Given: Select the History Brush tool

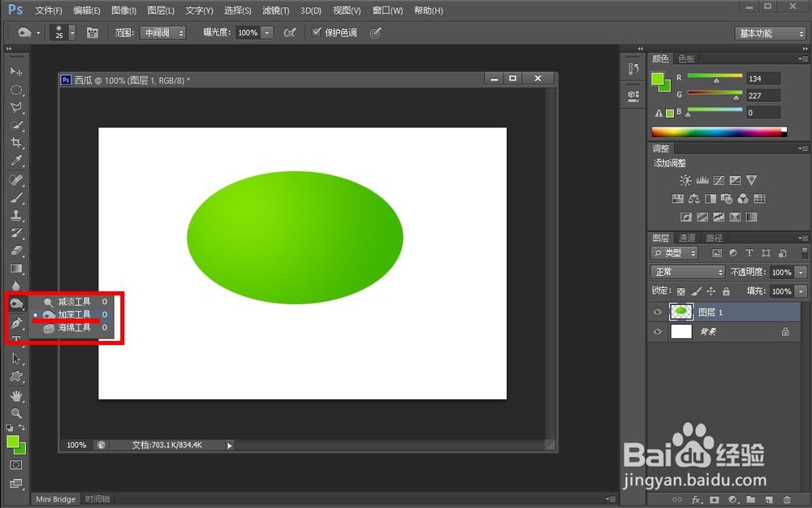Looking at the screenshot, I should click(16, 233).
